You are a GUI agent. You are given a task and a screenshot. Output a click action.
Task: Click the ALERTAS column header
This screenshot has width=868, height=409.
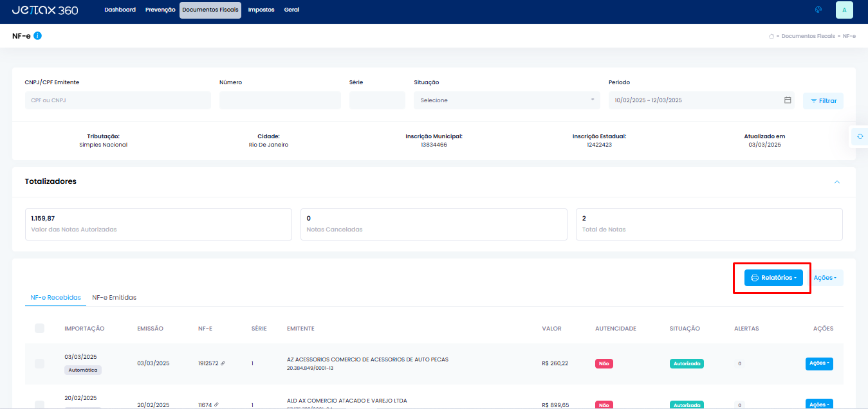click(746, 329)
